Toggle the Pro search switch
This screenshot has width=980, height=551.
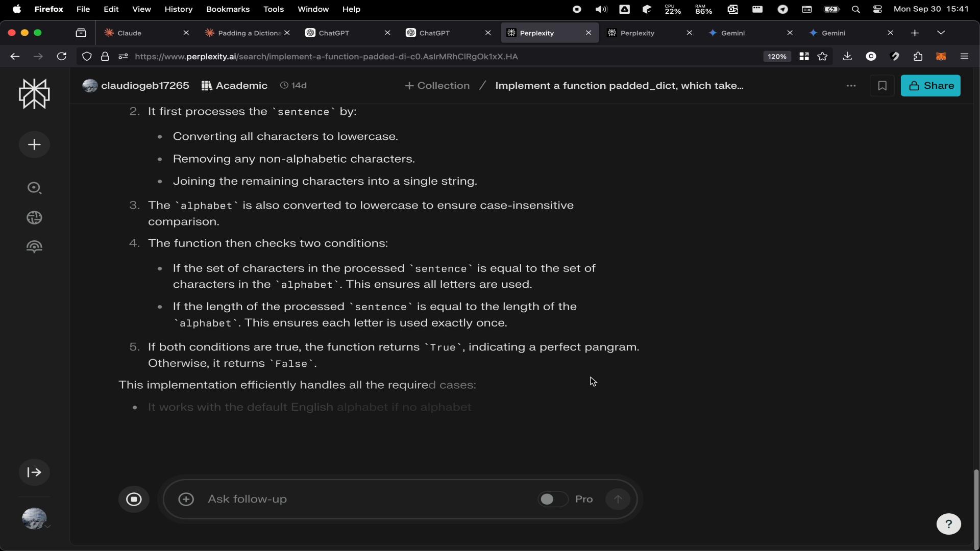point(552,499)
